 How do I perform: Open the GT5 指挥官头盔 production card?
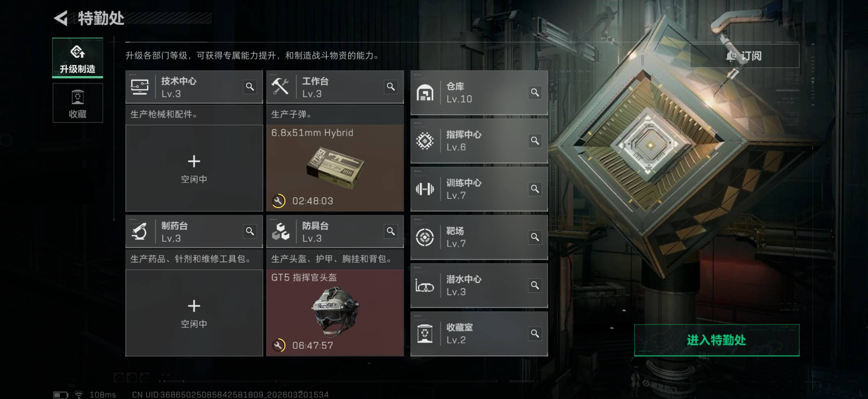click(x=335, y=313)
